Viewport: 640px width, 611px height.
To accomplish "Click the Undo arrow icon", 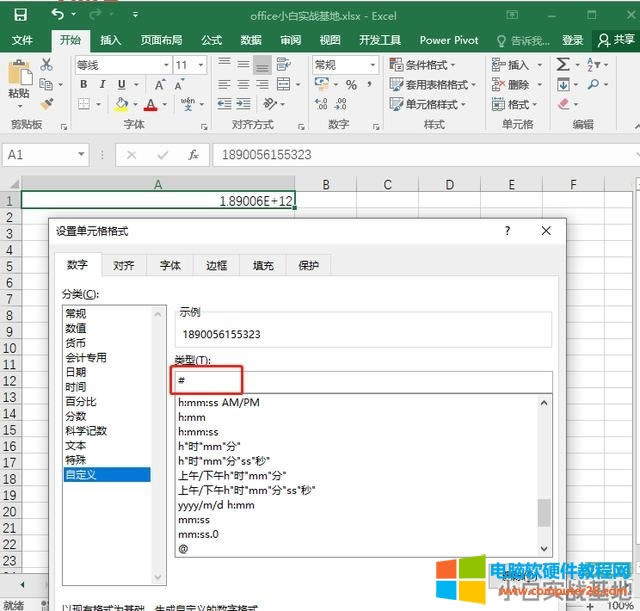I will [x=58, y=16].
